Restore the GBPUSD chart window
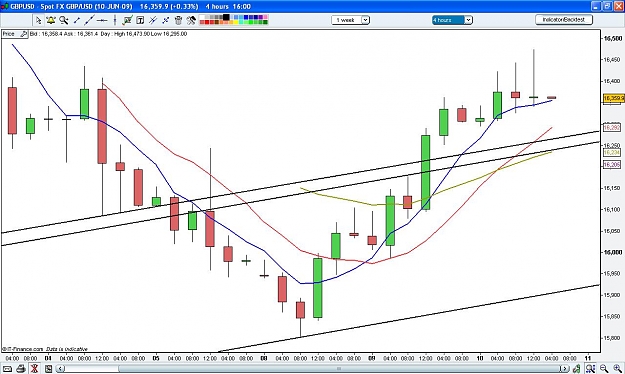Viewport: 625px width, 374px height. (x=607, y=6)
